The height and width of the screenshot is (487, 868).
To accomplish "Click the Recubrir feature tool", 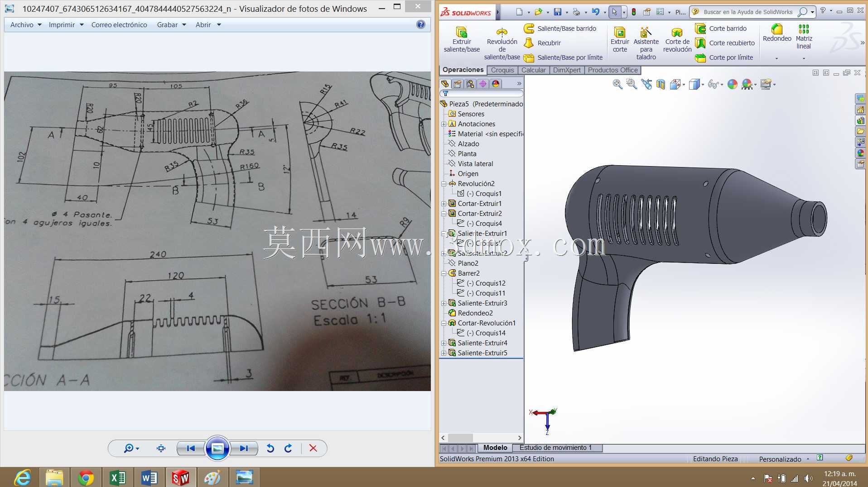I will pyautogui.click(x=542, y=43).
